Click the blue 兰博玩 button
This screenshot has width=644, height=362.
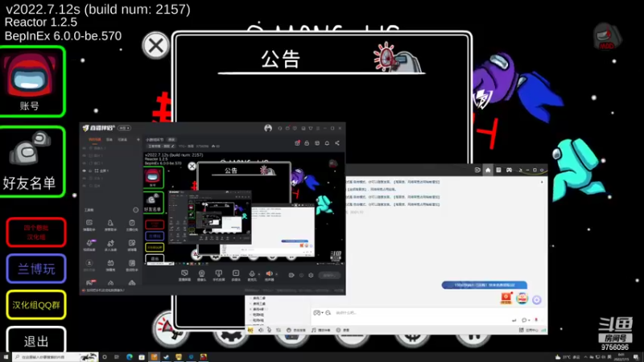coord(36,269)
